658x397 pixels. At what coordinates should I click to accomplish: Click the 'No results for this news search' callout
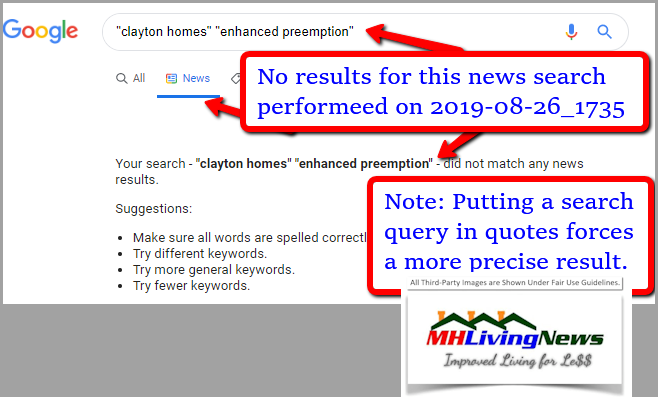click(444, 91)
